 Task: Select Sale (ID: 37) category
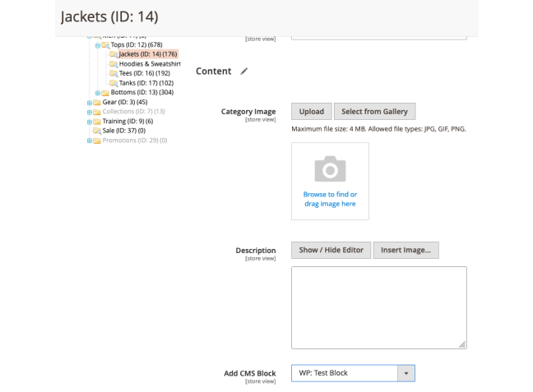pos(124,131)
